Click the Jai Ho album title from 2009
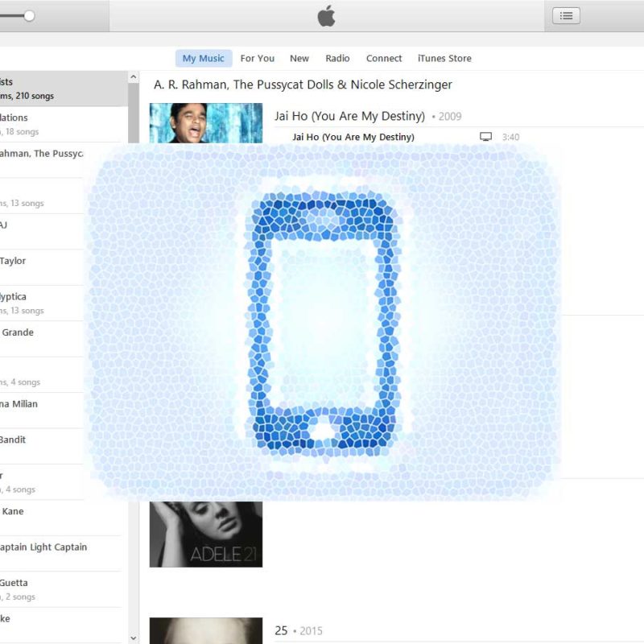This screenshot has width=644, height=644. click(x=349, y=116)
